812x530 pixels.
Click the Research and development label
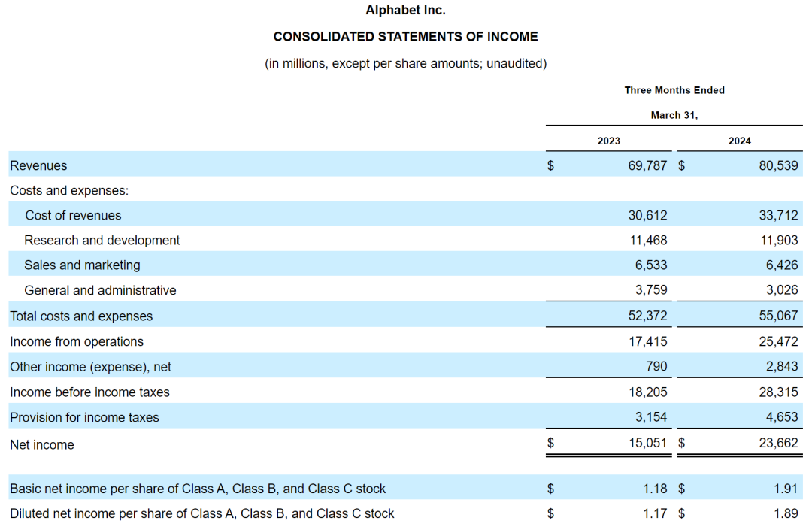coord(102,240)
